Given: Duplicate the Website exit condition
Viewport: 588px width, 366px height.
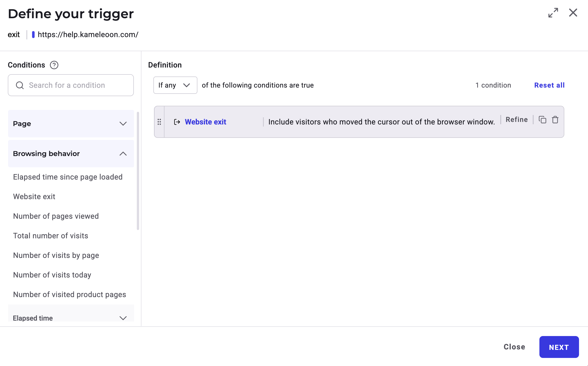Looking at the screenshot, I should tap(542, 120).
